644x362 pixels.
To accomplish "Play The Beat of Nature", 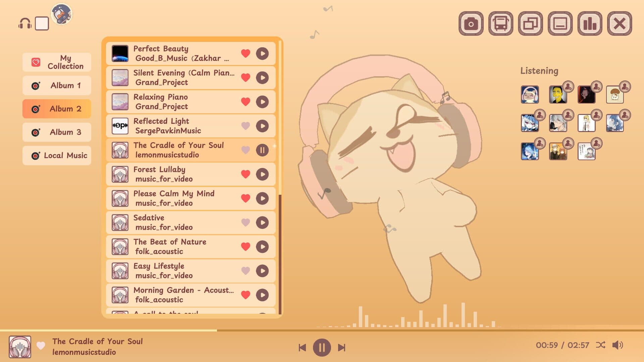I will coord(262,247).
